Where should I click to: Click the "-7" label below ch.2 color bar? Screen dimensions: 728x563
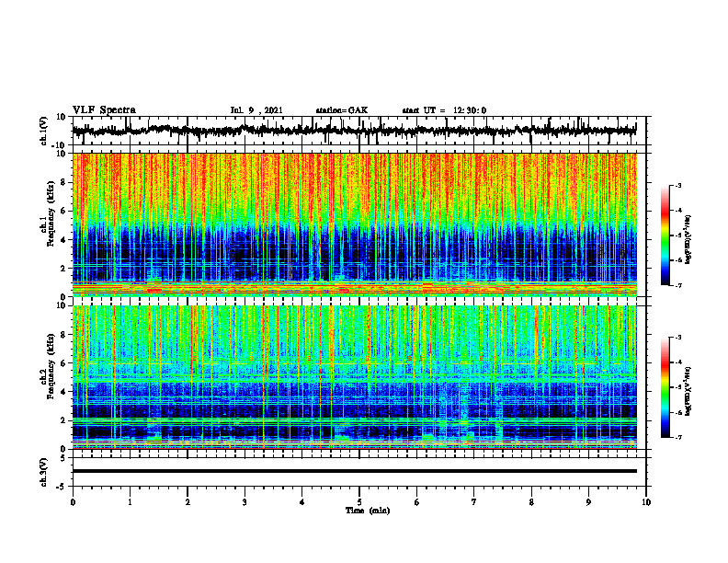click(677, 438)
